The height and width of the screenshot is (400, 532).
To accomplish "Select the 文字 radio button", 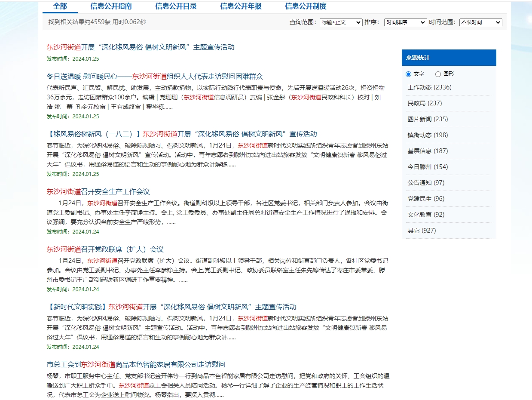I will [x=408, y=74].
